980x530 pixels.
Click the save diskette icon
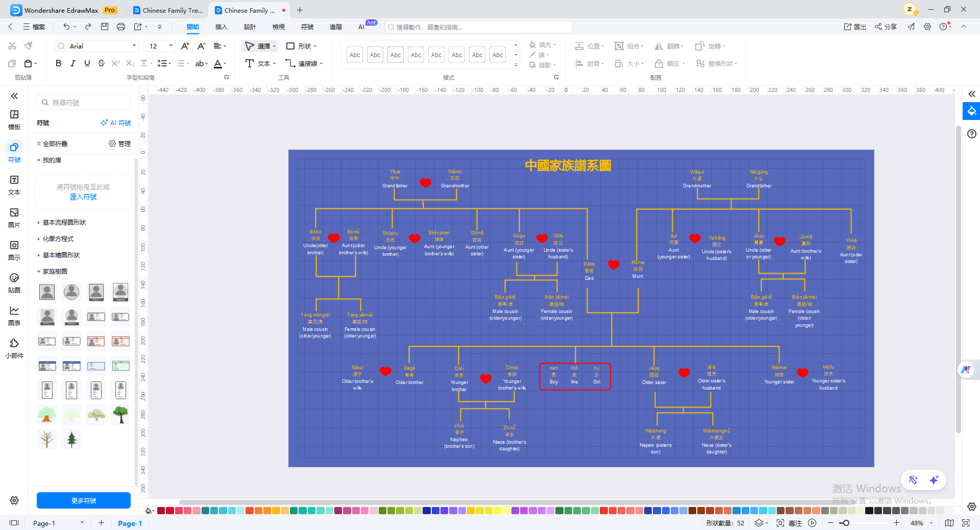[105, 27]
